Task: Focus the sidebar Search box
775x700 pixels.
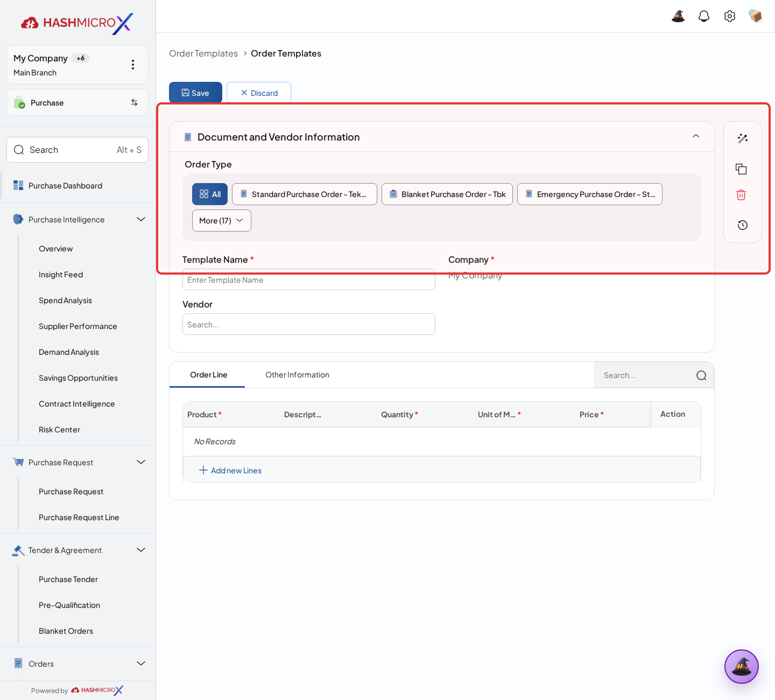Action: [x=77, y=150]
